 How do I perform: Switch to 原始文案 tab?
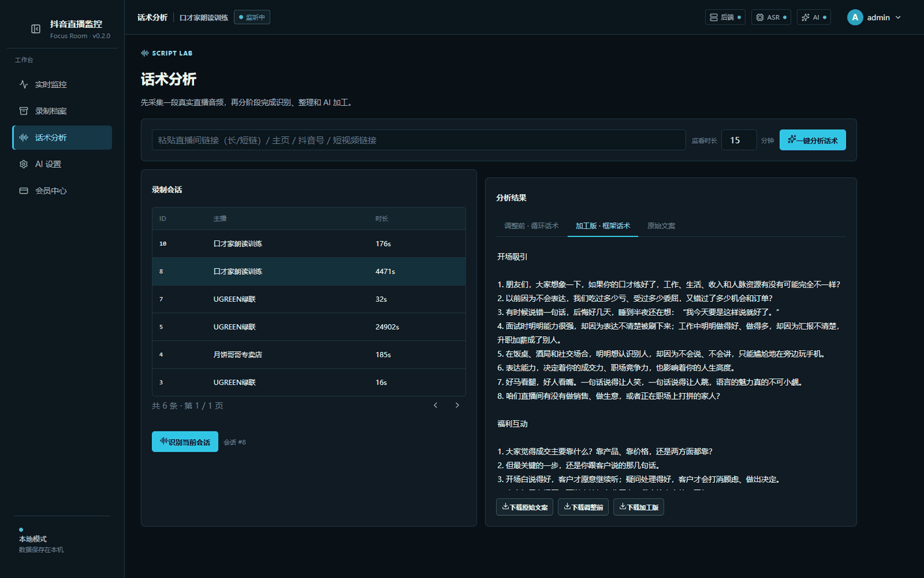coord(661,226)
